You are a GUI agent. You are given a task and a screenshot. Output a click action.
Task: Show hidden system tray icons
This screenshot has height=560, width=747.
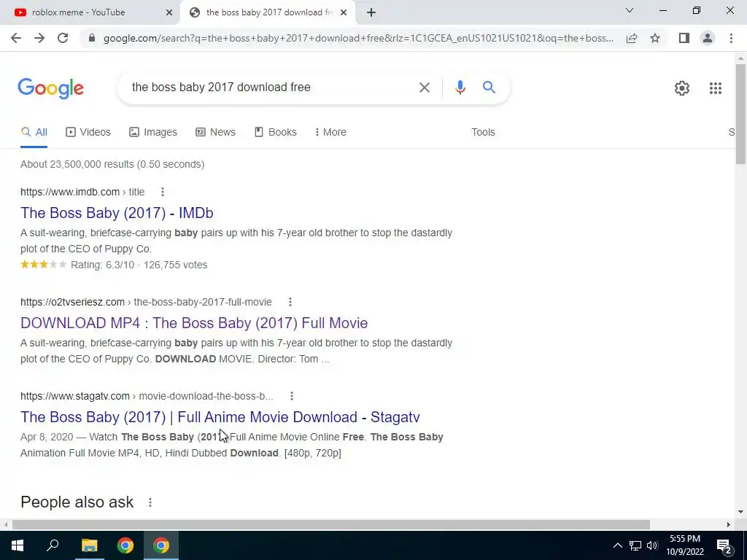point(617,545)
